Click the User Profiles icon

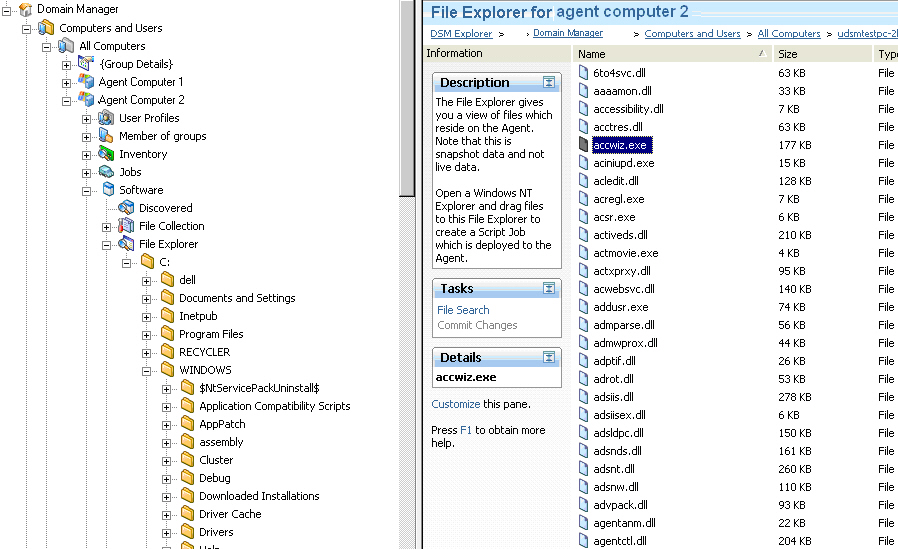tap(106, 117)
